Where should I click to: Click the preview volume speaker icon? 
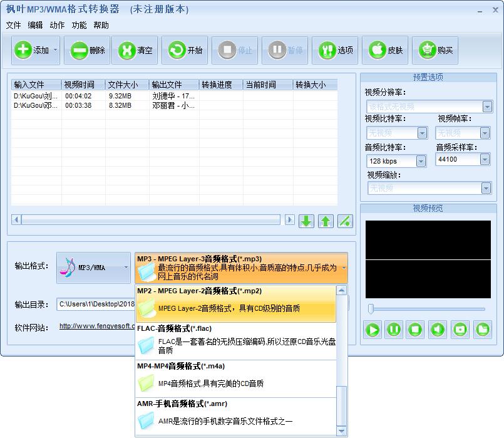point(438,330)
